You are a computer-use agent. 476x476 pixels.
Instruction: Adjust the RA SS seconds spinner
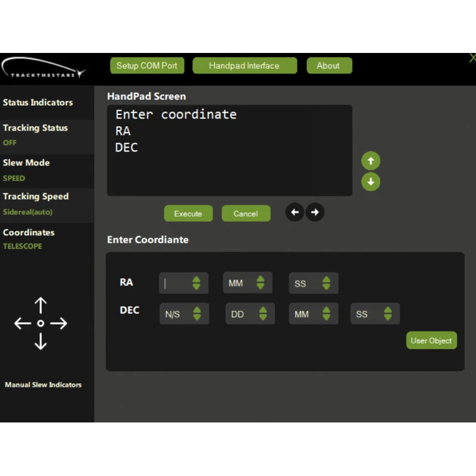pos(326,283)
